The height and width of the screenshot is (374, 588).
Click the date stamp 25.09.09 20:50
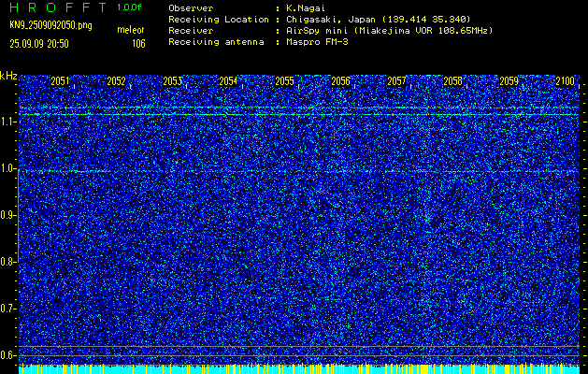(x=39, y=44)
